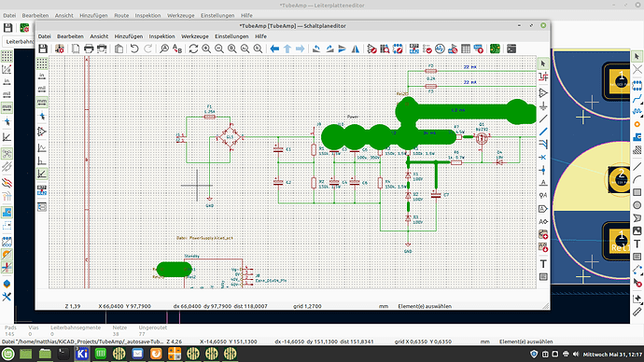Open the Werkzeuge menu in schematic editor
The image size is (644, 362).
click(x=195, y=36)
